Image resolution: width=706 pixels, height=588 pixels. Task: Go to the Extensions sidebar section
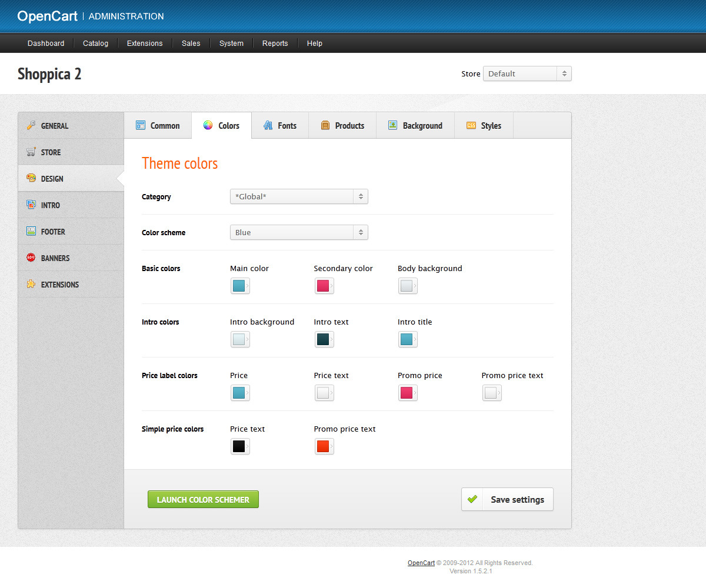[71, 285]
